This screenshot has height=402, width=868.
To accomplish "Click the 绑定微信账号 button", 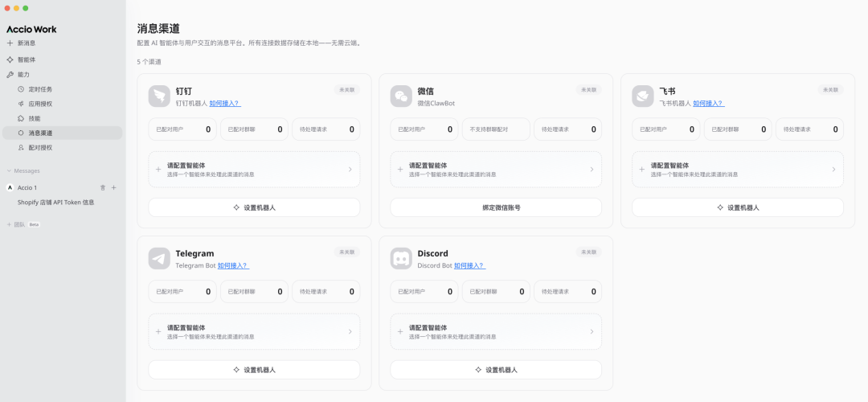I will click(x=496, y=207).
